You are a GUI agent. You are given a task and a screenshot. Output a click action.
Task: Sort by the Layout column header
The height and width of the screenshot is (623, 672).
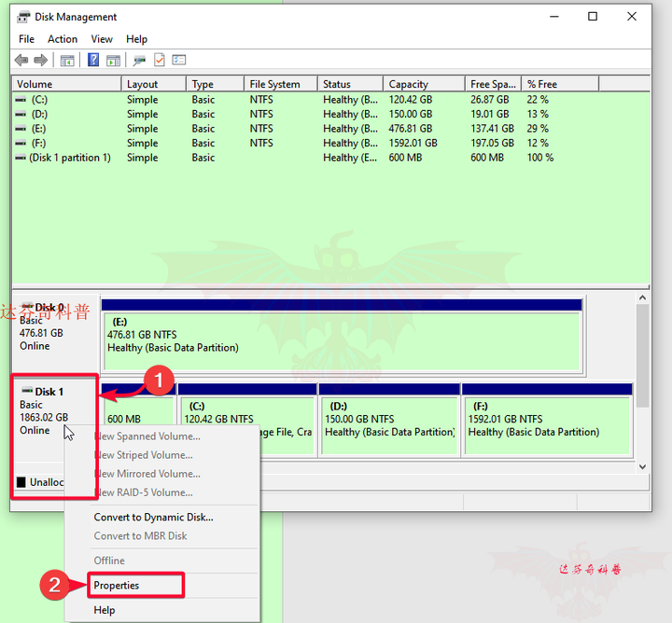pyautogui.click(x=154, y=84)
